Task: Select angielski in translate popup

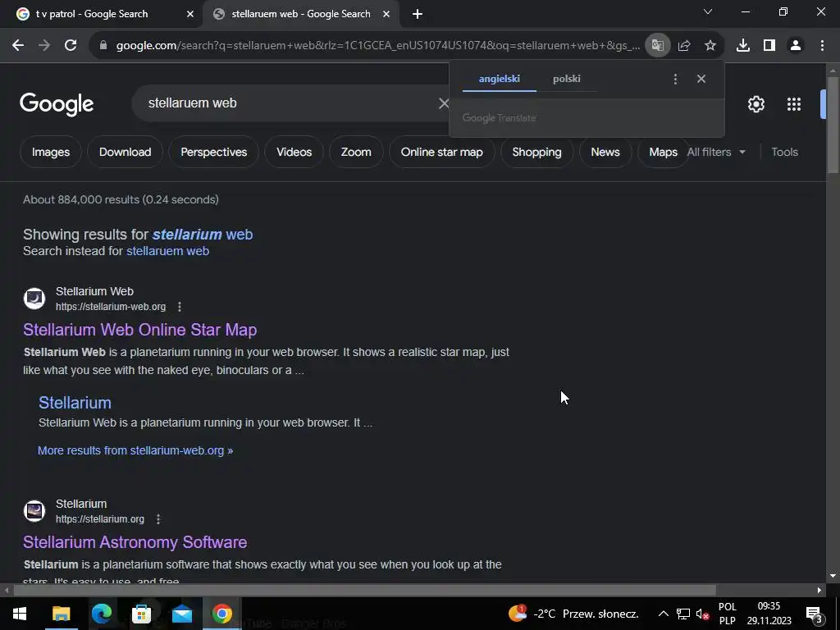Action: [500, 79]
